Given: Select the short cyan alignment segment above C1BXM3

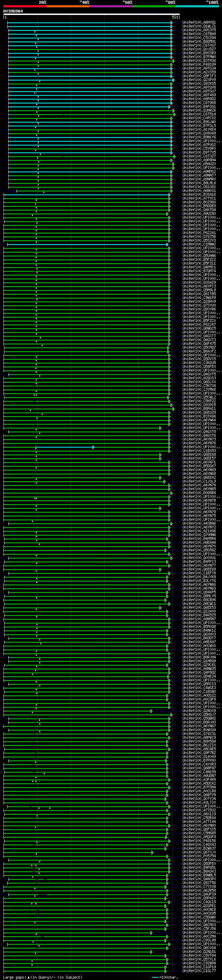Looking at the screenshot, I should 65,447.
